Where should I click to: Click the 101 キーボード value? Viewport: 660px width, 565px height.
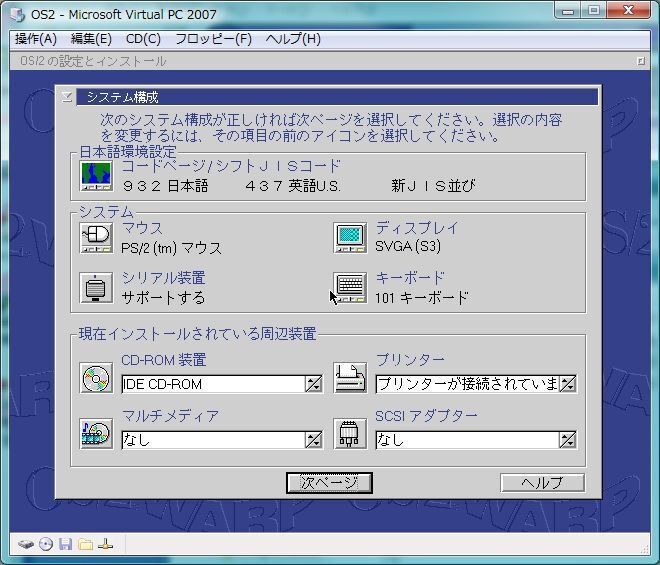coord(422,298)
